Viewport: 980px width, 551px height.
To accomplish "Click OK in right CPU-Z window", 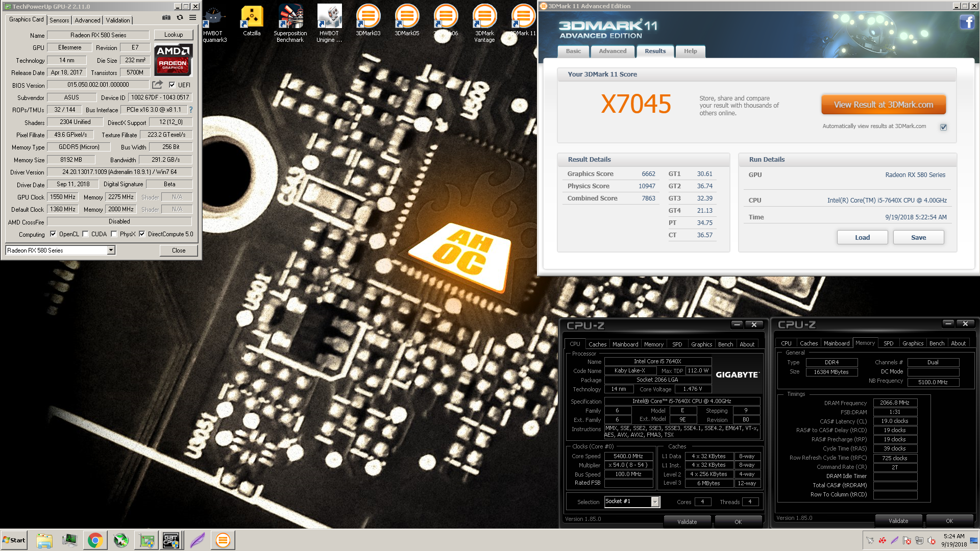I will pos(949,521).
